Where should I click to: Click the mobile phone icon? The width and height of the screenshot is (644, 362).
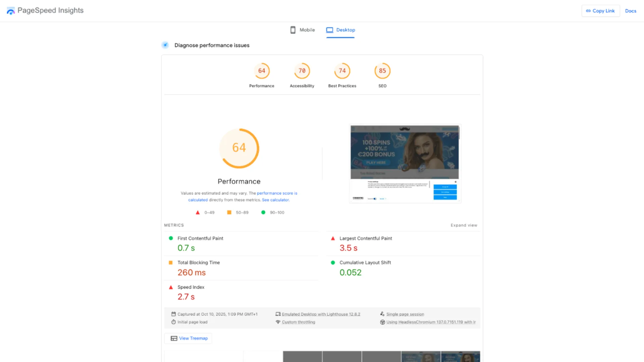tap(293, 30)
